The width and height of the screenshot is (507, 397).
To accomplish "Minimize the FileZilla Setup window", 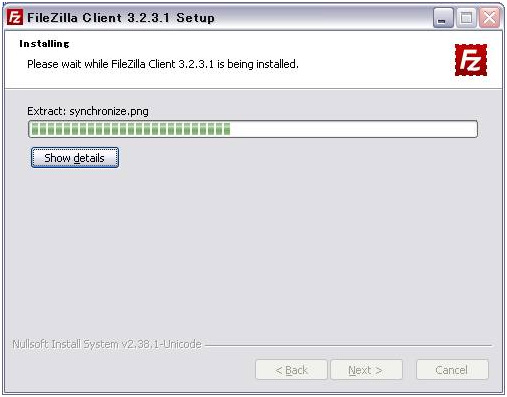I will tap(443, 18).
